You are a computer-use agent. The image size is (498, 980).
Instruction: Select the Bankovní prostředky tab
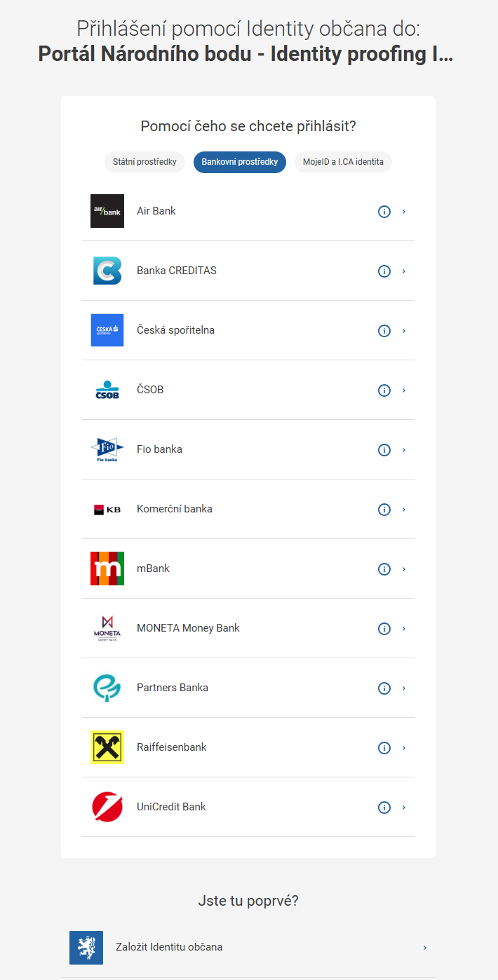pyautogui.click(x=240, y=162)
